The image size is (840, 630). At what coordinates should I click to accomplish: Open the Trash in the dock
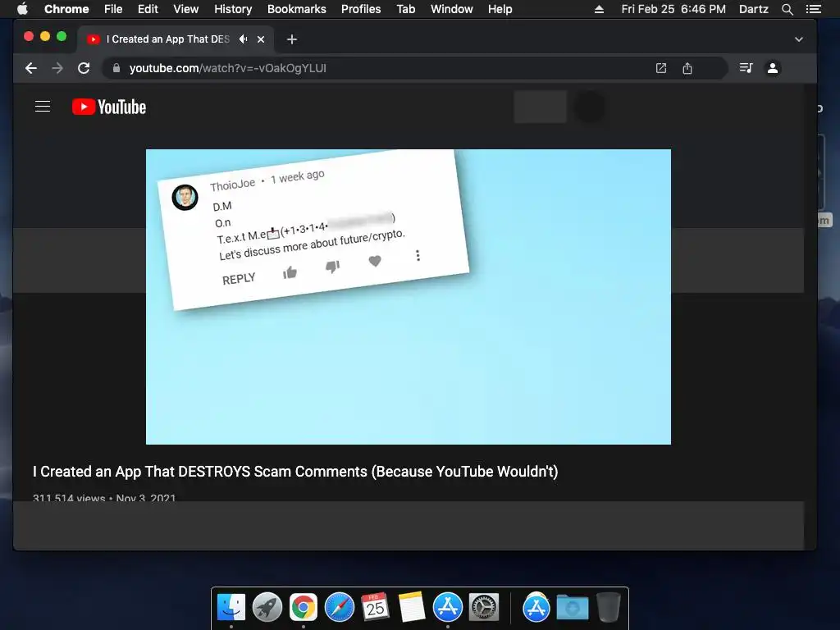pos(608,608)
